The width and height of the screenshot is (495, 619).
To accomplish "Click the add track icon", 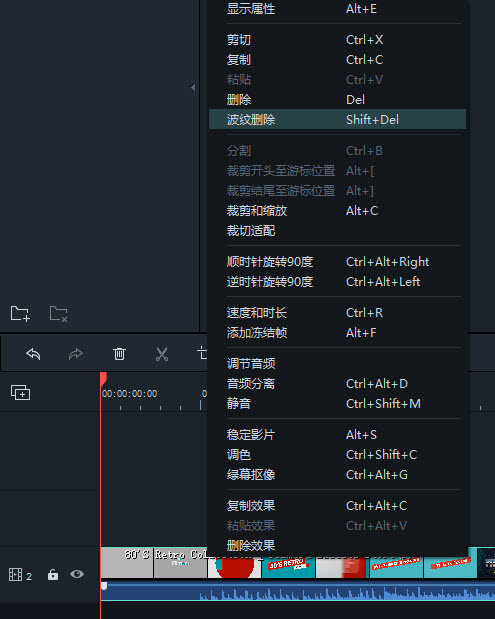I will pos(21,392).
